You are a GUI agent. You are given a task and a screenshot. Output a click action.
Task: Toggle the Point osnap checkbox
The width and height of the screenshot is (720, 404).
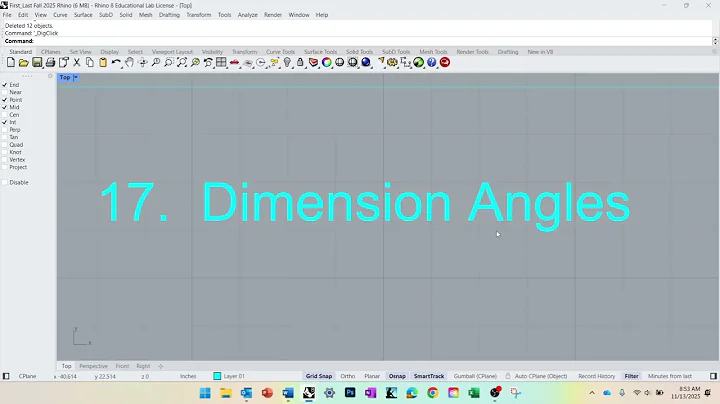[5, 100]
